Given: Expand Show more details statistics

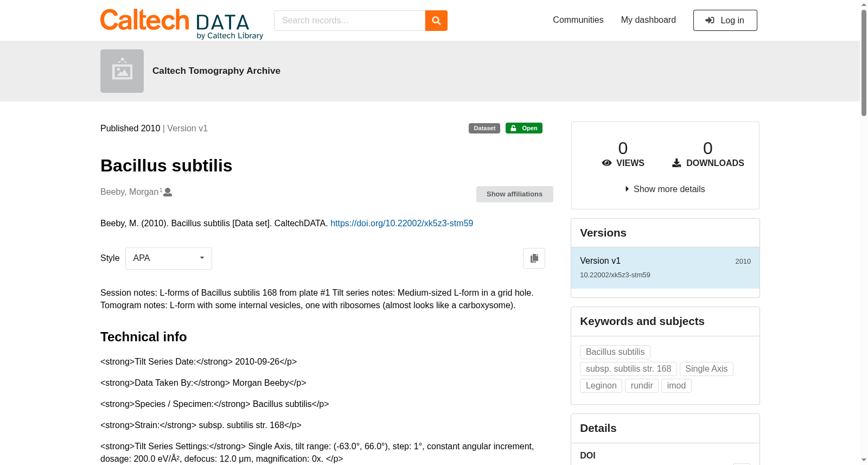Looking at the screenshot, I should 665,189.
